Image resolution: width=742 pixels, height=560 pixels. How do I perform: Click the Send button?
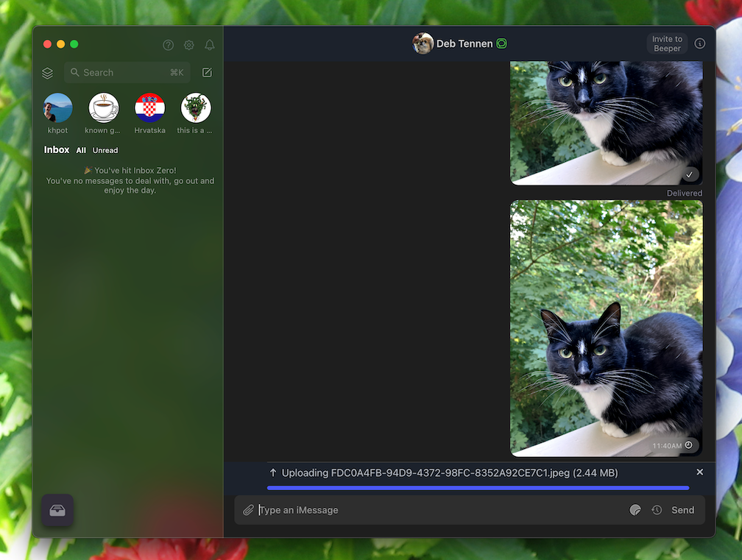point(683,510)
